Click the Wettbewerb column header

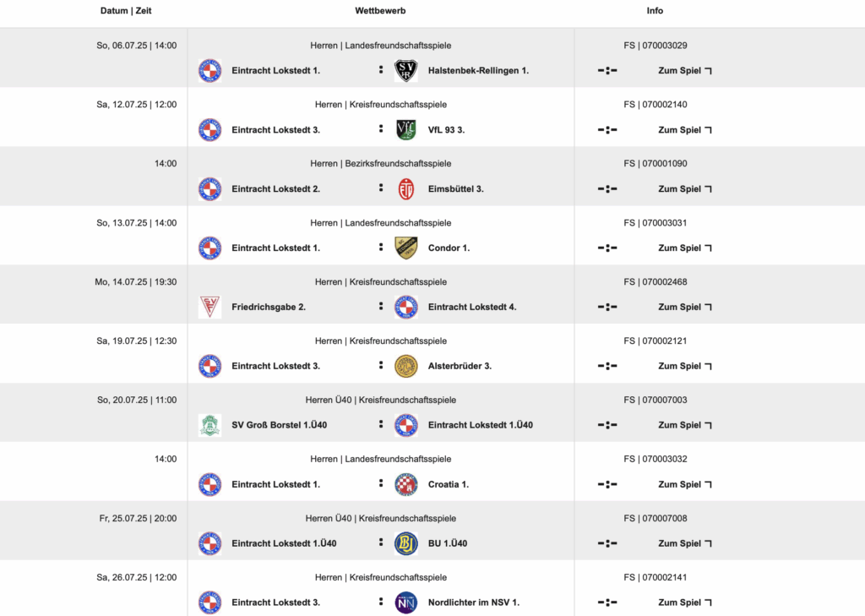pos(380,10)
